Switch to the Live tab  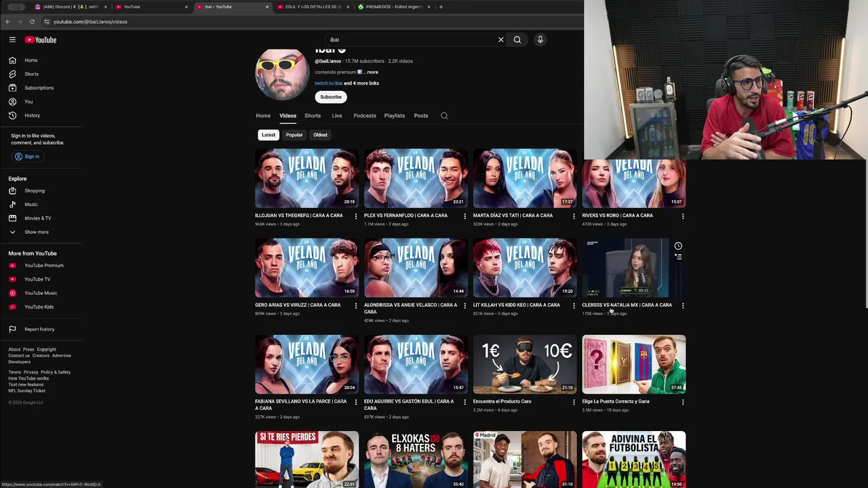pyautogui.click(x=337, y=116)
